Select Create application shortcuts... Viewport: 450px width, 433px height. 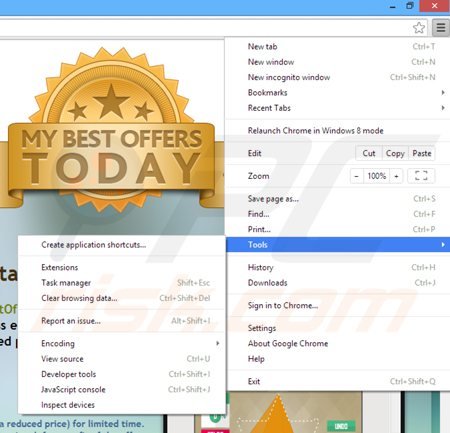(122, 245)
